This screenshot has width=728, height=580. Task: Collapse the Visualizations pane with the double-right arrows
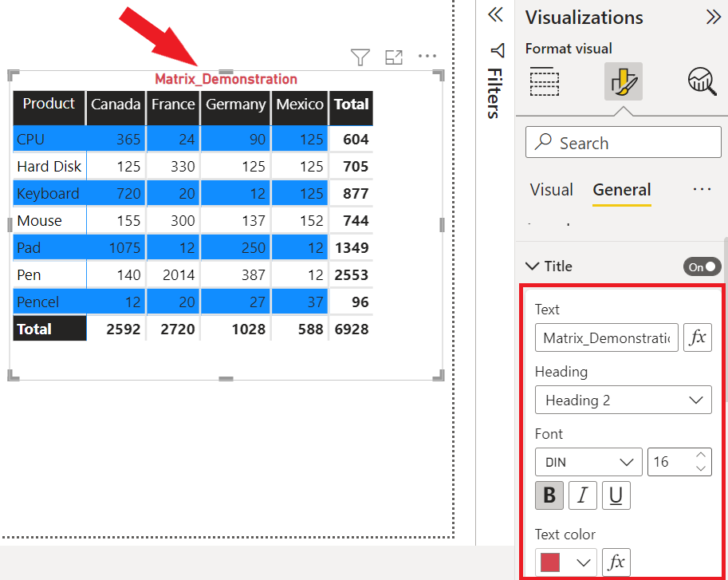tap(714, 18)
